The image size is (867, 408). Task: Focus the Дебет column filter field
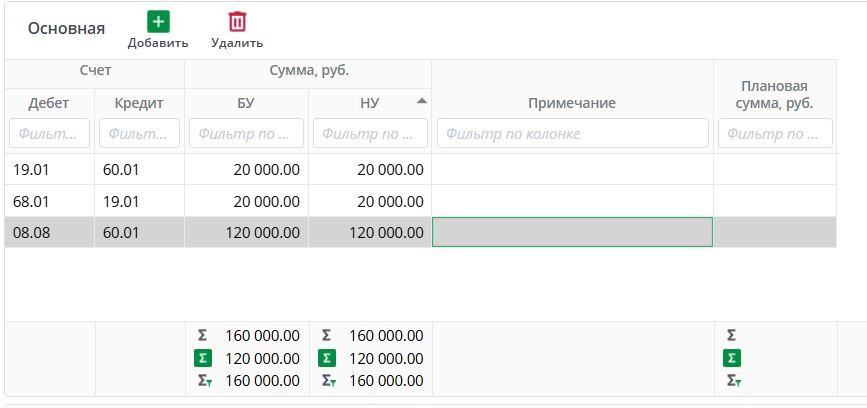tap(50, 133)
